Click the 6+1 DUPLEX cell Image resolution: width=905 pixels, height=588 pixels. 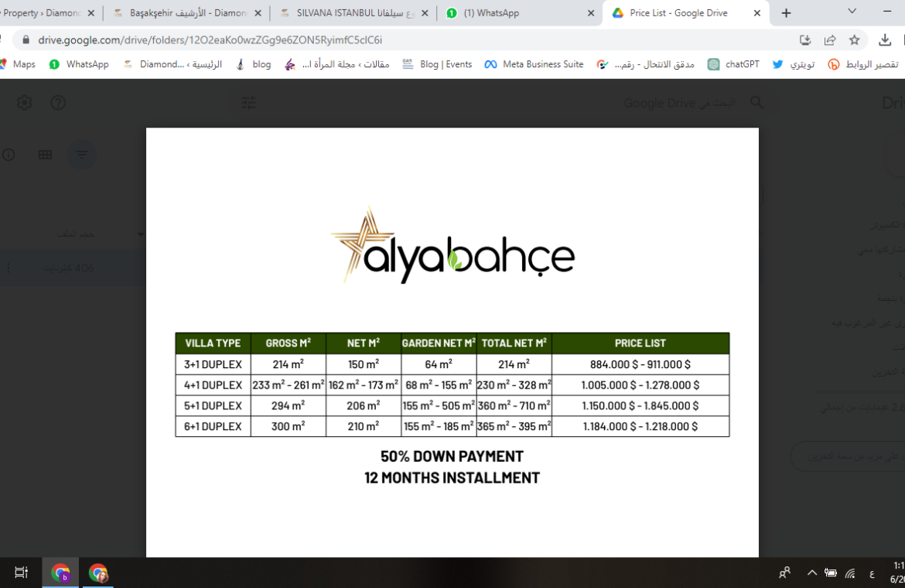213,426
